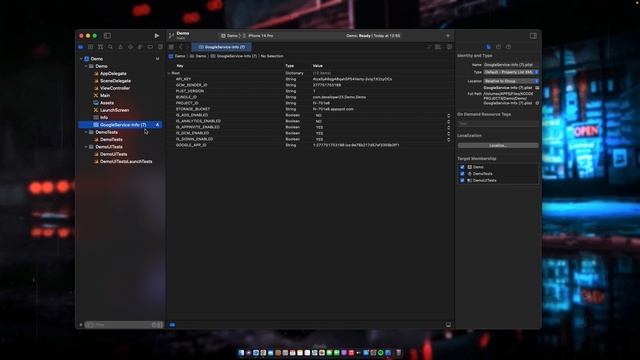640x360 pixels.
Task: Select the GOOGLE_APP_ID row
Action: [x=310, y=145]
